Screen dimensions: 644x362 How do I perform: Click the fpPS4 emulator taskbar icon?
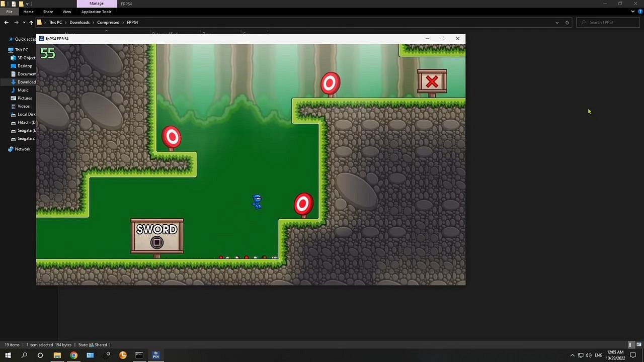(155, 355)
